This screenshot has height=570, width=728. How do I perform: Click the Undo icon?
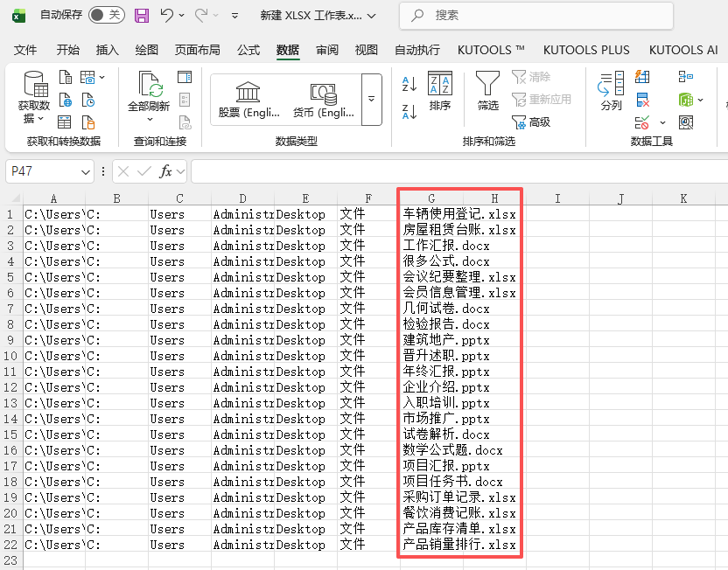pos(168,15)
